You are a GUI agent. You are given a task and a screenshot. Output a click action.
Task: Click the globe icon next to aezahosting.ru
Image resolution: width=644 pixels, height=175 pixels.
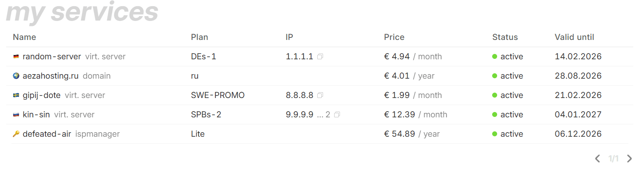point(16,76)
